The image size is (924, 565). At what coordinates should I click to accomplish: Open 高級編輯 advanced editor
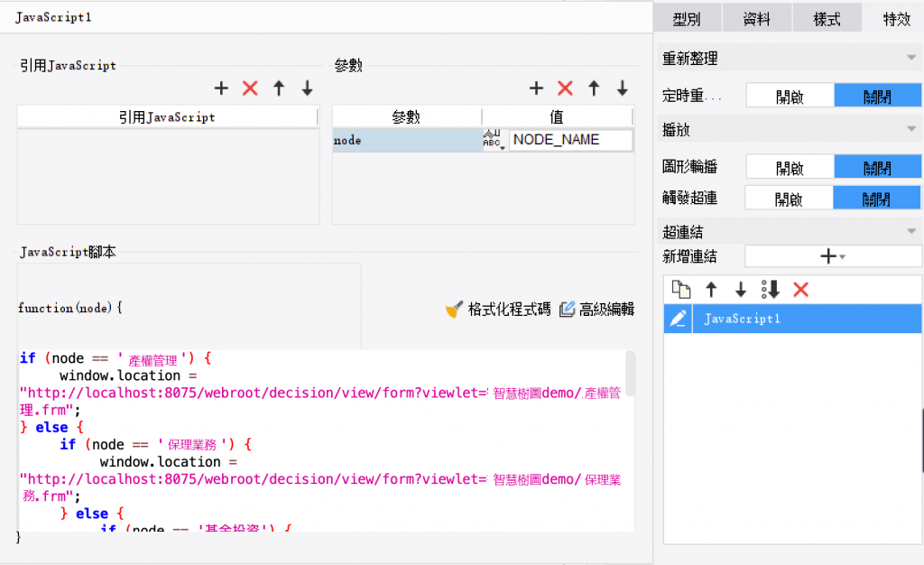596,310
